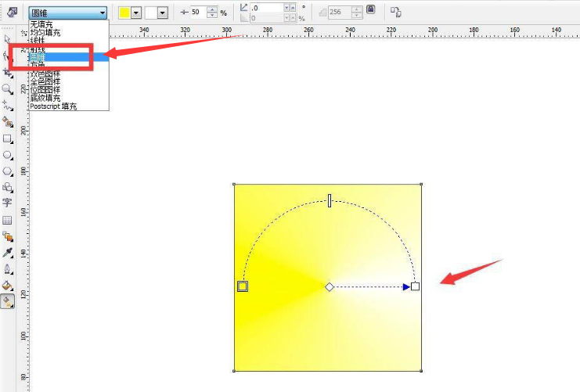580x392 pixels.
Task: Click the edge pad field showing 0
Action: (x=268, y=18)
